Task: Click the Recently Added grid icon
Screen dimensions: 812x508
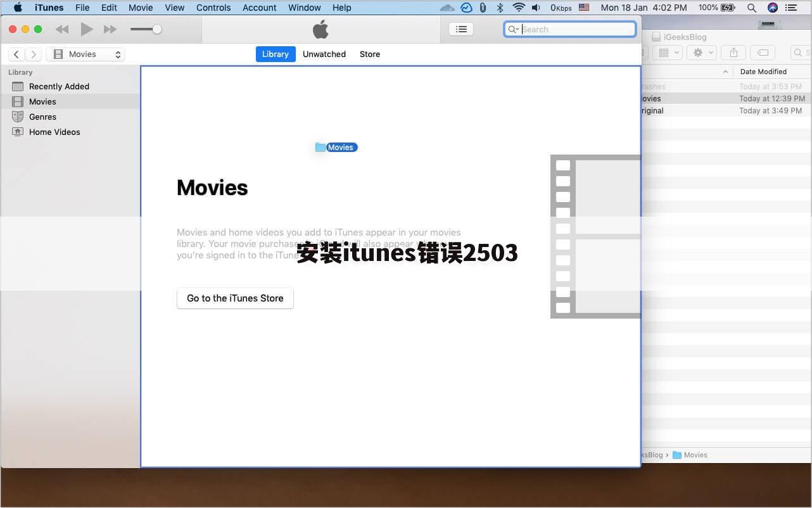Action: pyautogui.click(x=18, y=86)
